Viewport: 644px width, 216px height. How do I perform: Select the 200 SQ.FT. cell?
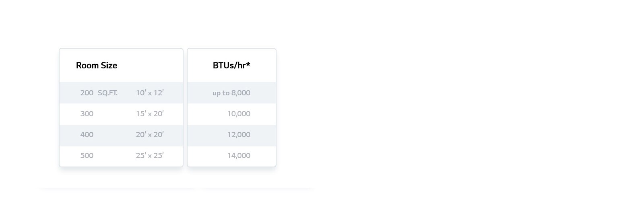point(99,93)
